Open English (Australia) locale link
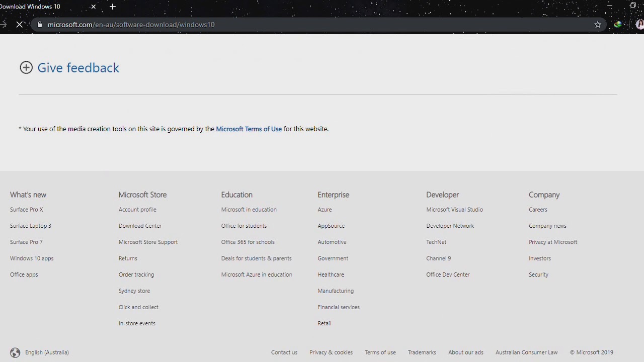The image size is (644, 362). click(x=47, y=352)
